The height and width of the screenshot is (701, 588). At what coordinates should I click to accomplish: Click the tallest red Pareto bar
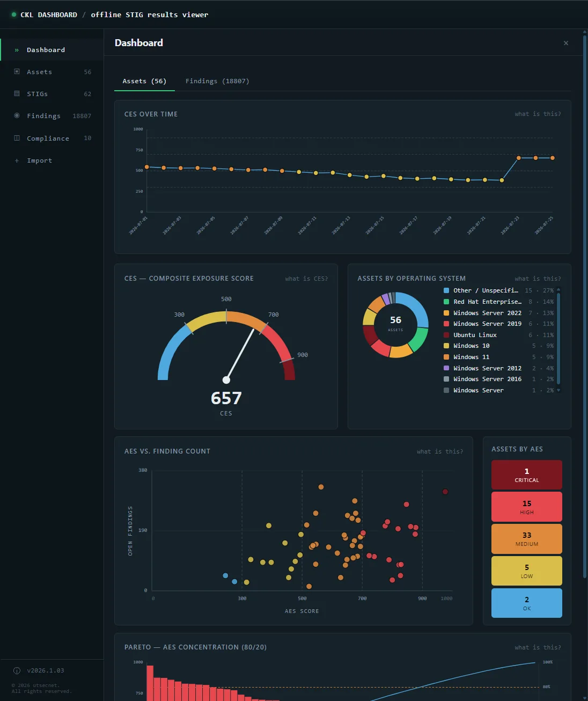pyautogui.click(x=150, y=683)
